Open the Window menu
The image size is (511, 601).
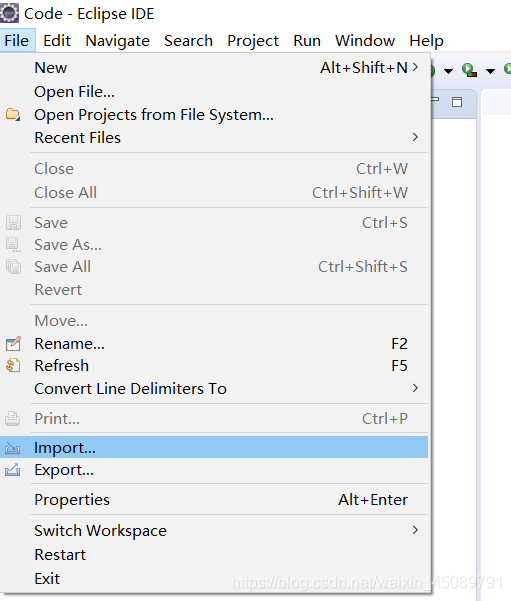[365, 40]
